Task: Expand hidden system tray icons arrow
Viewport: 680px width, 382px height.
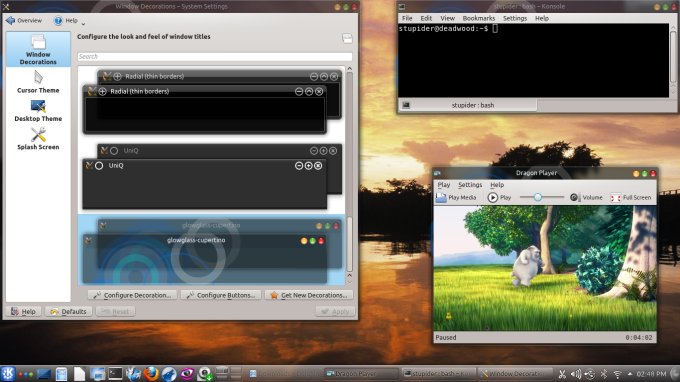Action: (629, 374)
